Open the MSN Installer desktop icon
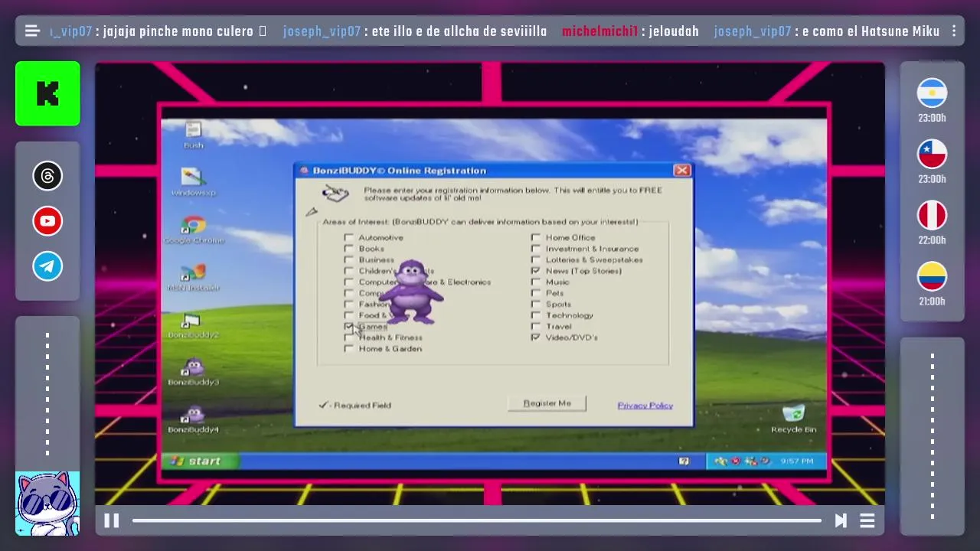980x551 pixels. 193,277
